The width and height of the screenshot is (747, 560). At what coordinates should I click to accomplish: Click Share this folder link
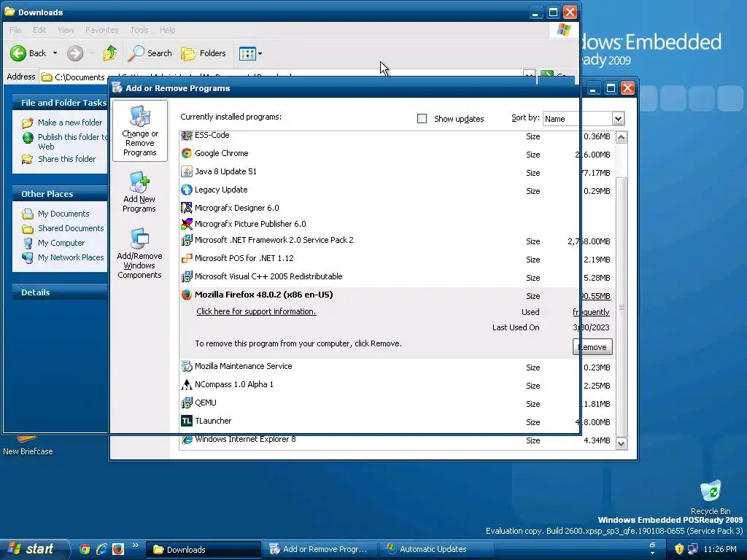(66, 159)
